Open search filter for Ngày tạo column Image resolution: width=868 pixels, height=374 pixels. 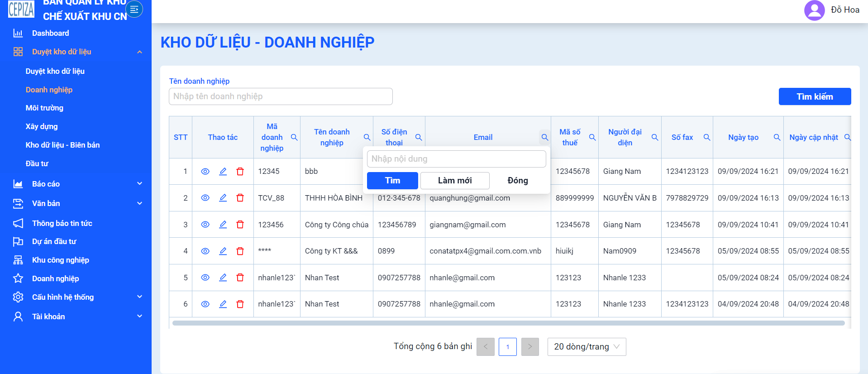[x=777, y=137]
